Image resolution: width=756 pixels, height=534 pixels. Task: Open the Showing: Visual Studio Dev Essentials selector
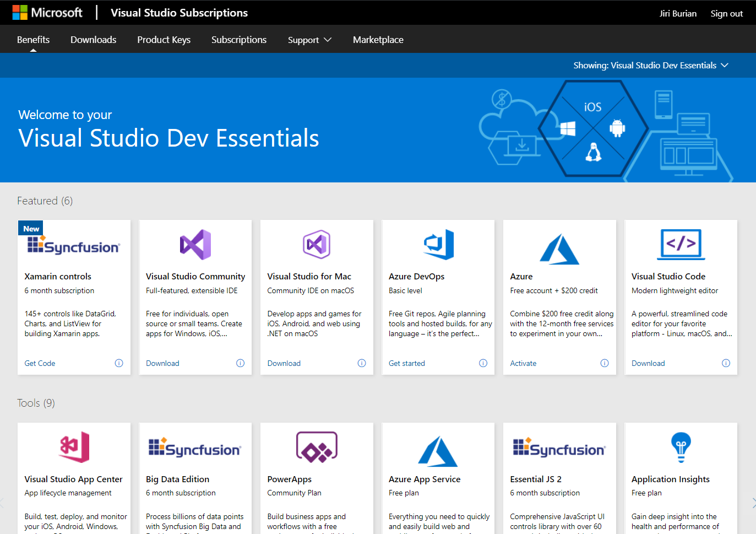click(651, 65)
